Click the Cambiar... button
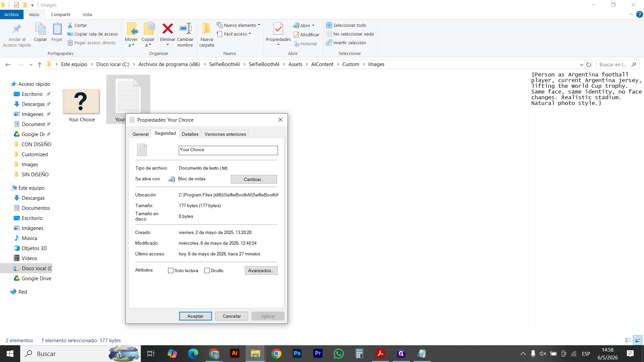This screenshot has width=644, height=362. click(x=254, y=179)
